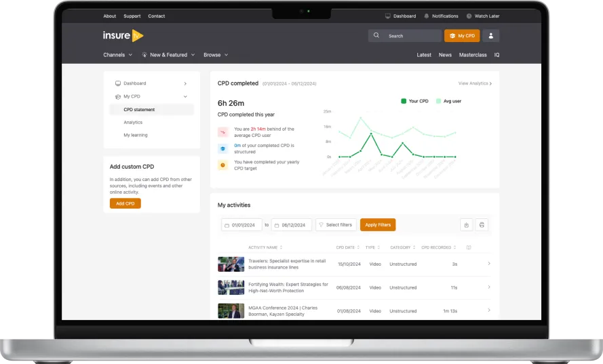The image size is (603, 364).
Task: Toggle the Your CPD legend series
Action: click(x=414, y=101)
